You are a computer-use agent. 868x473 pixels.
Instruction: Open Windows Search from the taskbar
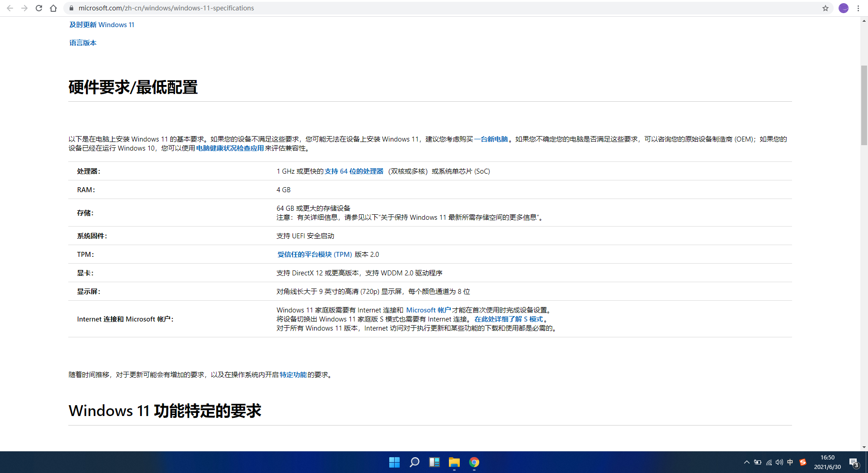[x=414, y=462]
